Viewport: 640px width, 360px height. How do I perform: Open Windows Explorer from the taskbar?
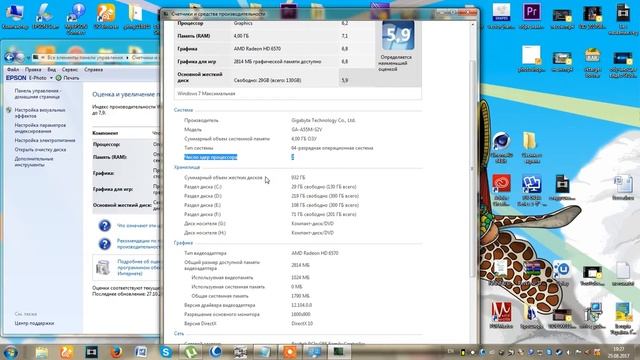[42, 351]
